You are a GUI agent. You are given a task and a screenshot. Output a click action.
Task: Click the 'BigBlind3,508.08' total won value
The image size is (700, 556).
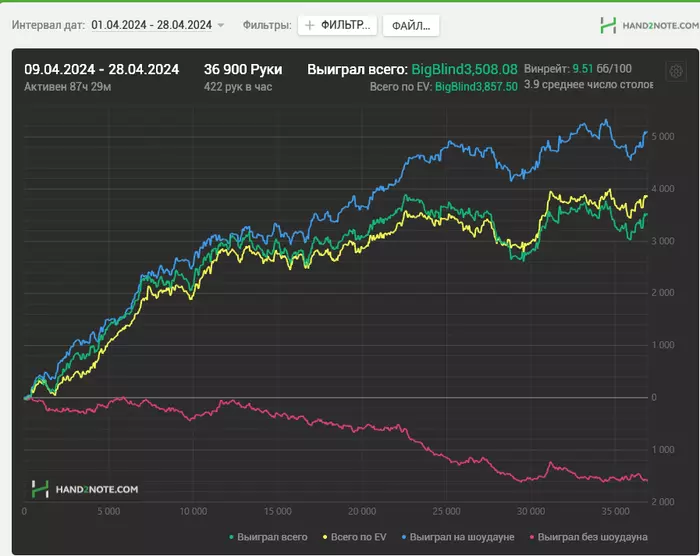(x=464, y=69)
